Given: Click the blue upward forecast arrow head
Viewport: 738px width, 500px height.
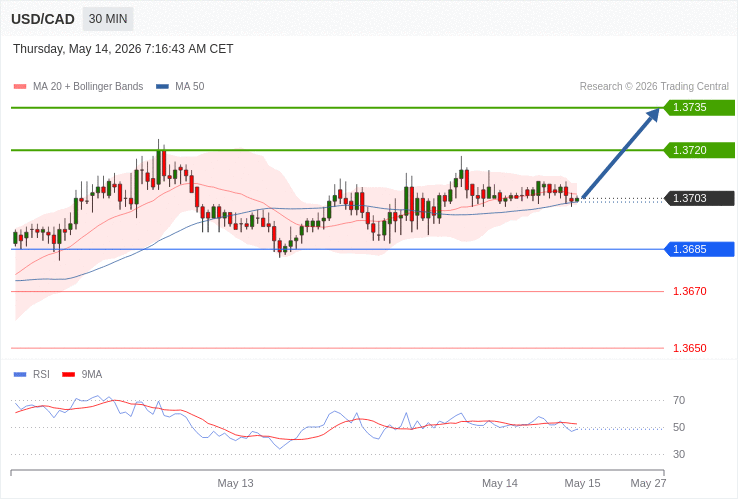Looking at the screenshot, I should click(x=652, y=115).
